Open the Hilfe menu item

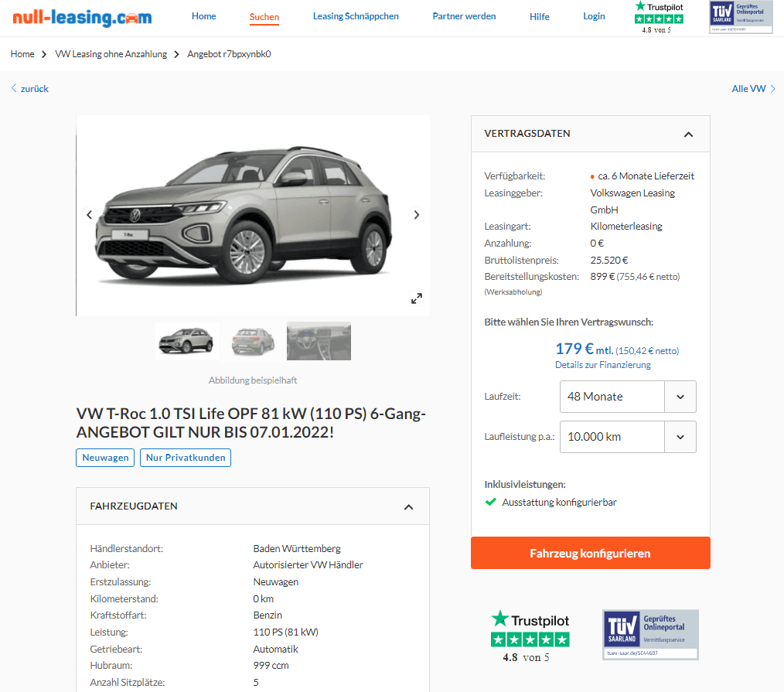tap(540, 16)
